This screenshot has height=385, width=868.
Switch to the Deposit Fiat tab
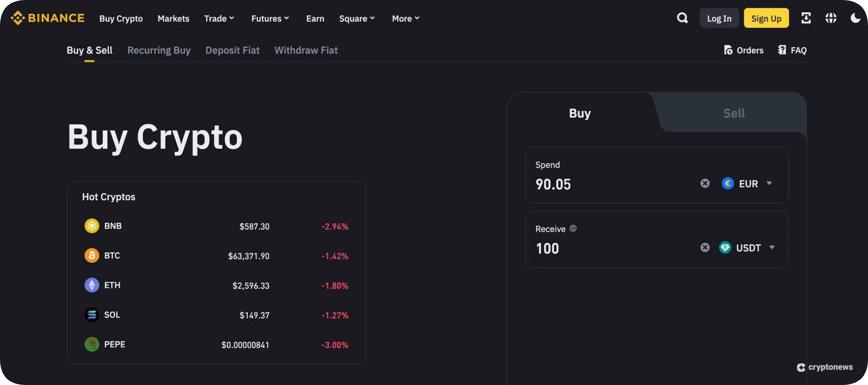[232, 50]
